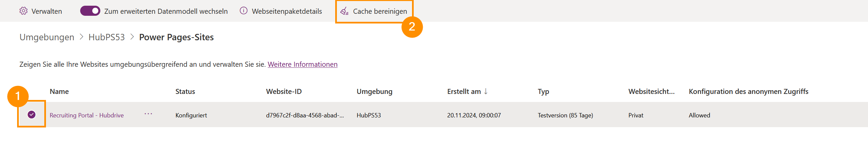Viewport: 868px width, 159px height.
Task: Toggle the erweitertes Datenmodell switch
Action: 90,11
